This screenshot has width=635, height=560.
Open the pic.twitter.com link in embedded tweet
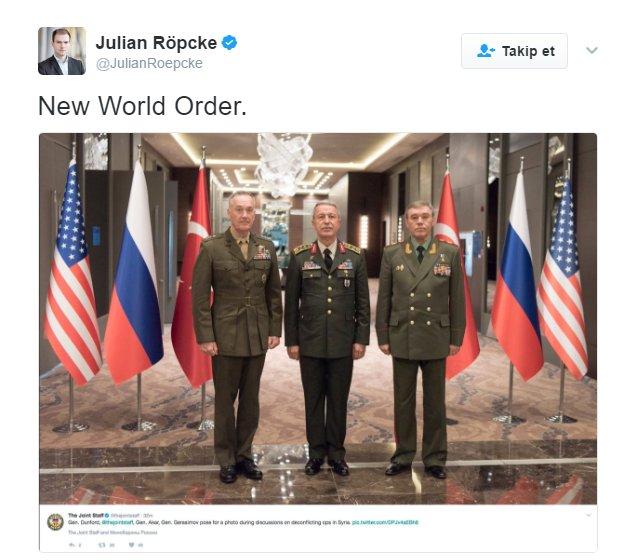click(x=385, y=522)
